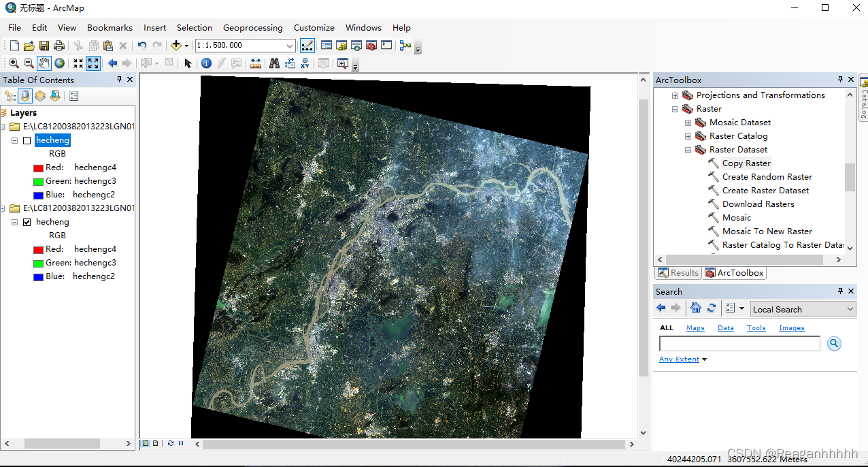Click the Add Data button

tap(176, 46)
